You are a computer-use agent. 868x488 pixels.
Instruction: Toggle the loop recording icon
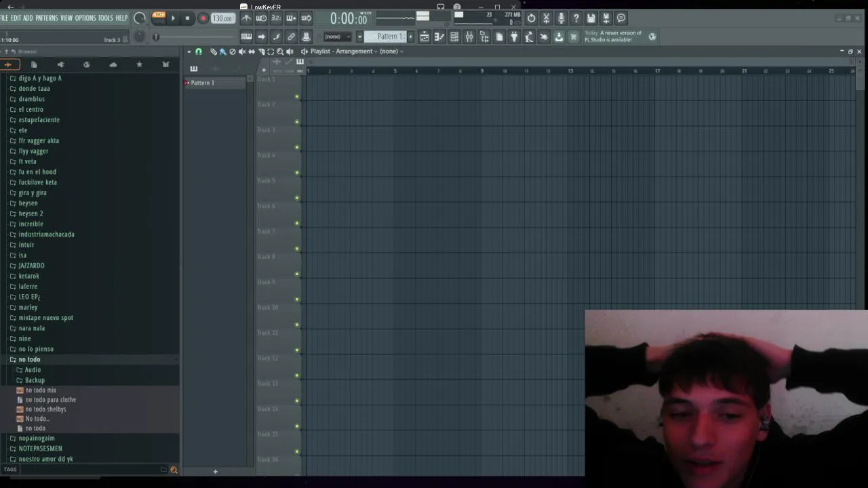click(306, 18)
